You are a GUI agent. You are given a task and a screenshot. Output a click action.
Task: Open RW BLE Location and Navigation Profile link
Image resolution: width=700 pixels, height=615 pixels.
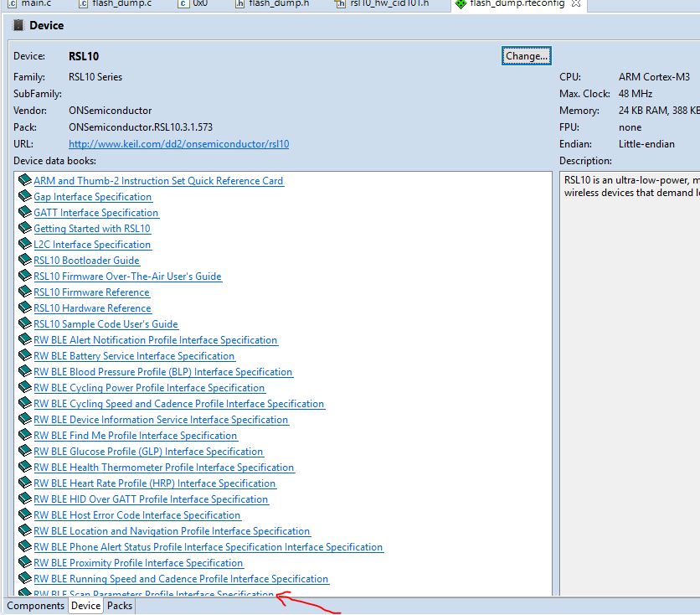172,531
